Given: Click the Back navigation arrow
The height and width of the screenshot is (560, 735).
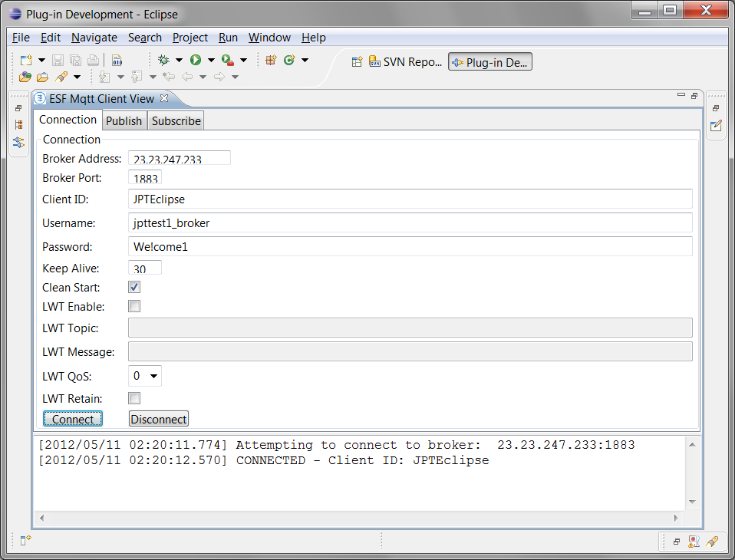Looking at the screenshot, I should point(187,77).
